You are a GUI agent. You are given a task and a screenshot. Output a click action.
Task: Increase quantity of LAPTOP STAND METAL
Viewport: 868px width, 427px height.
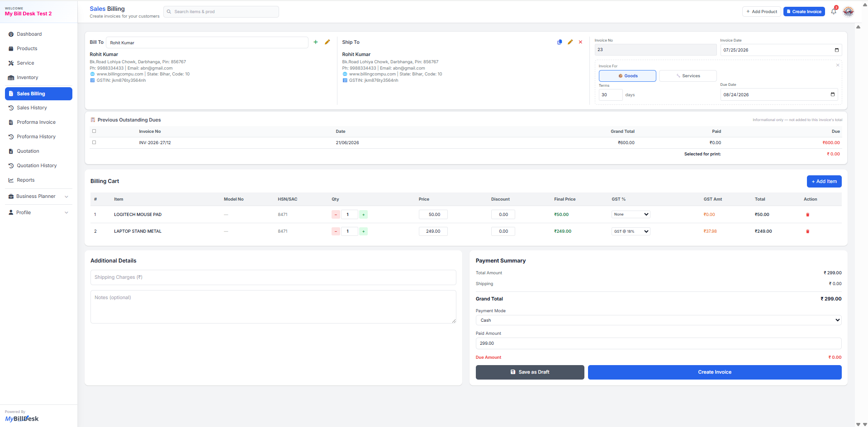pos(364,231)
